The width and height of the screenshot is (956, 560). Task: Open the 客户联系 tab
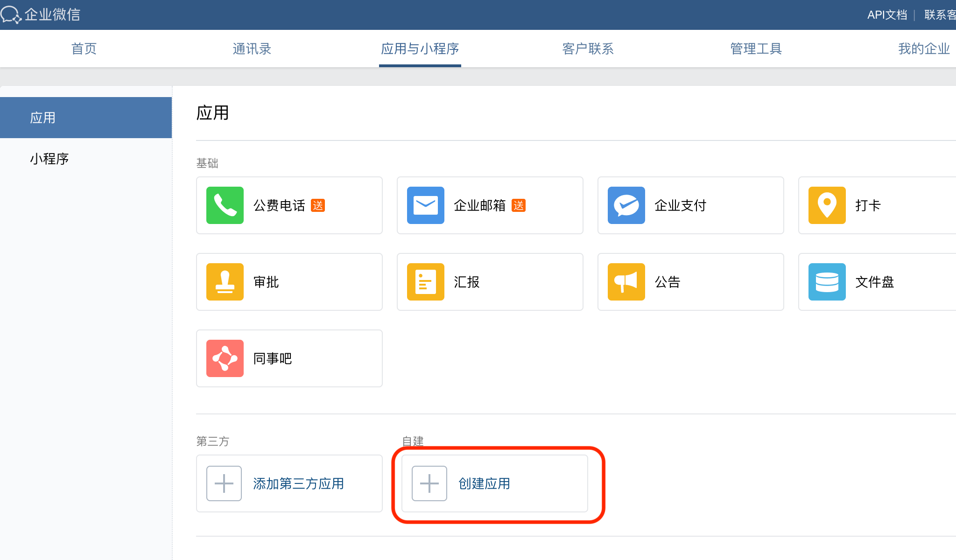pyautogui.click(x=588, y=49)
